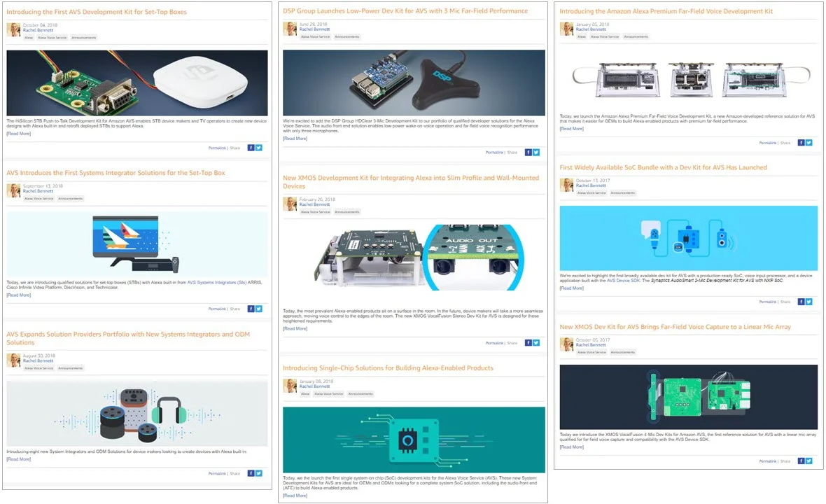Open 'AVS Device SDK' link in SoC Bundle post
This screenshot has width=826, height=504.
623,281
